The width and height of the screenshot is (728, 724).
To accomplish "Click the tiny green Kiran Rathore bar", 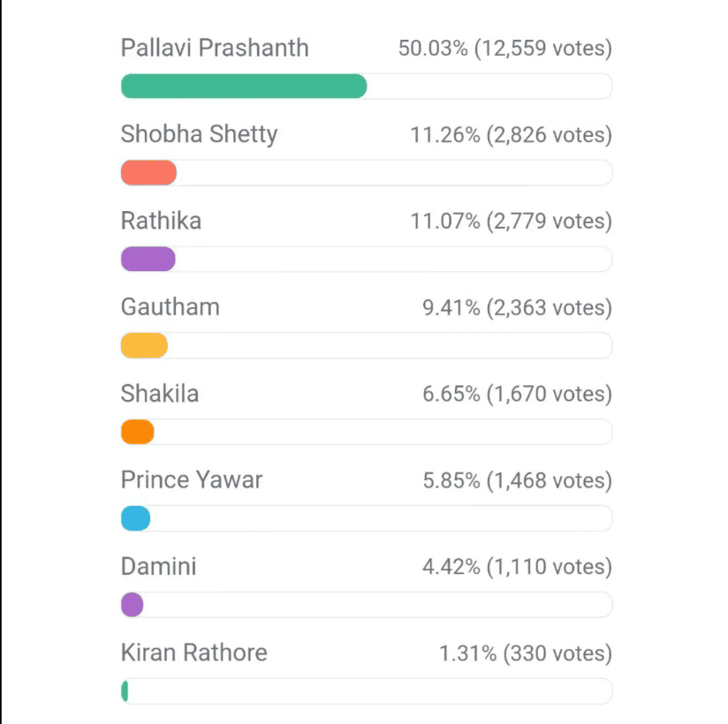I will [125, 691].
